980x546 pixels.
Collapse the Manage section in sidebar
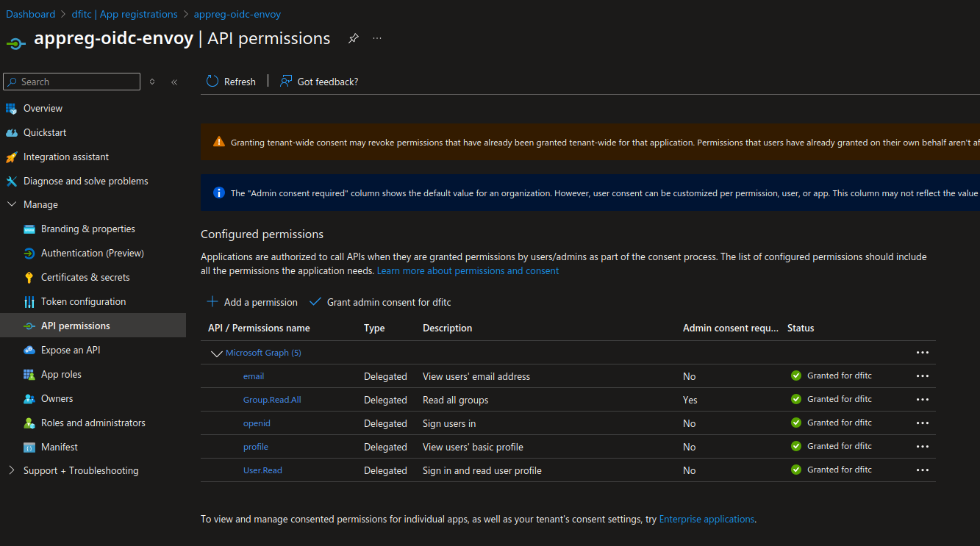point(12,204)
